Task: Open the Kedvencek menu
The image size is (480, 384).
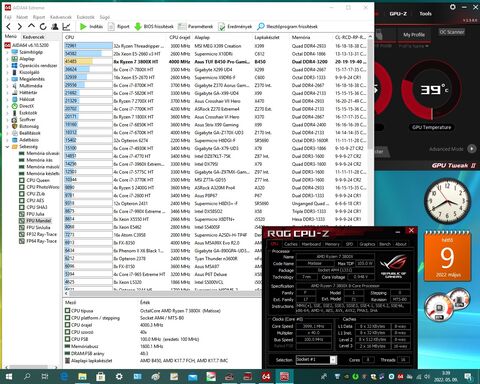Action: pyautogui.click(x=61, y=17)
